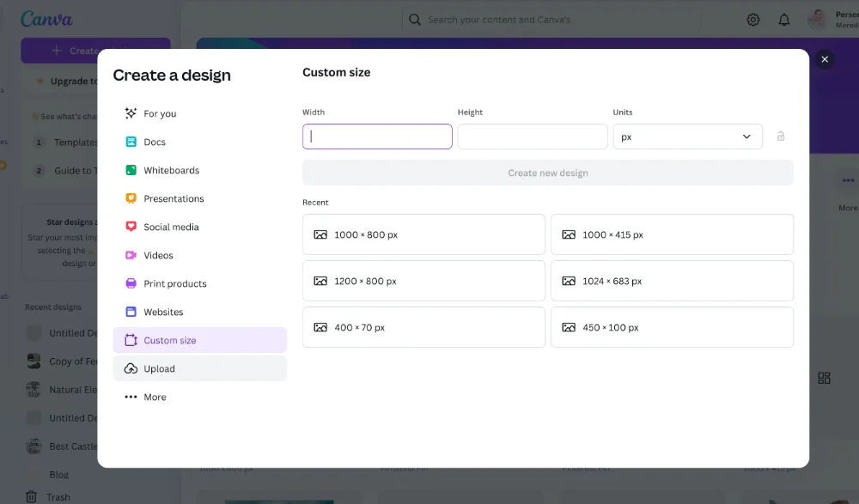Click the search bar in Canva header

(551, 20)
